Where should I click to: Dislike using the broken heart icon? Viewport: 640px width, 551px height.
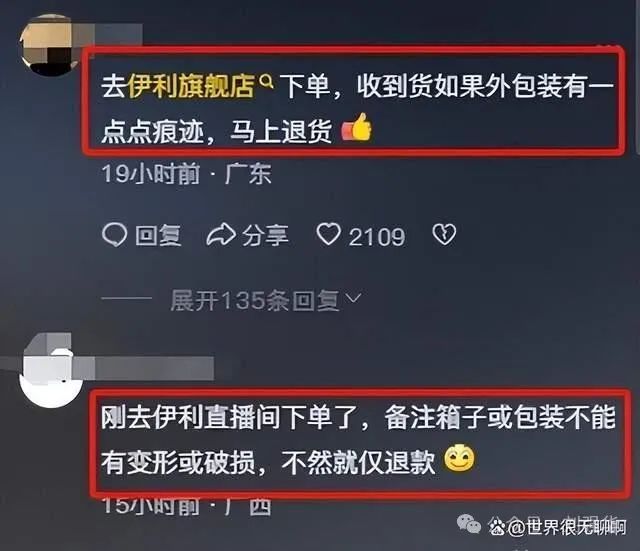pos(444,234)
